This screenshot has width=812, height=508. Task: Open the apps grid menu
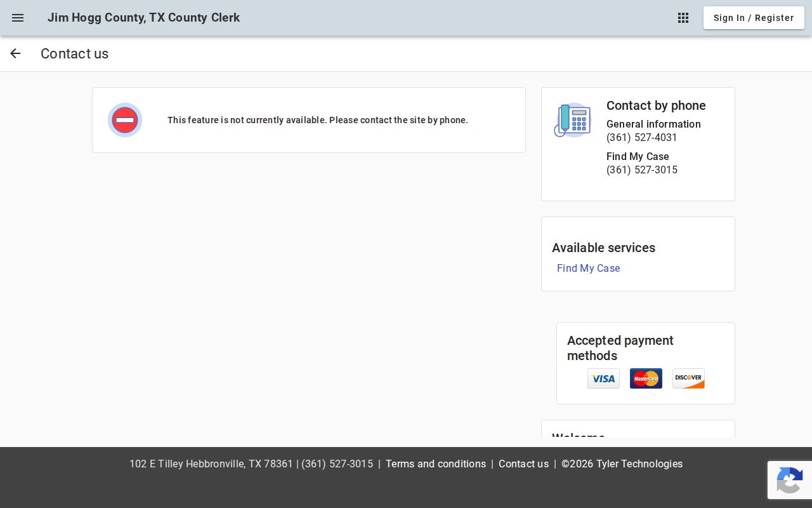coord(683,18)
